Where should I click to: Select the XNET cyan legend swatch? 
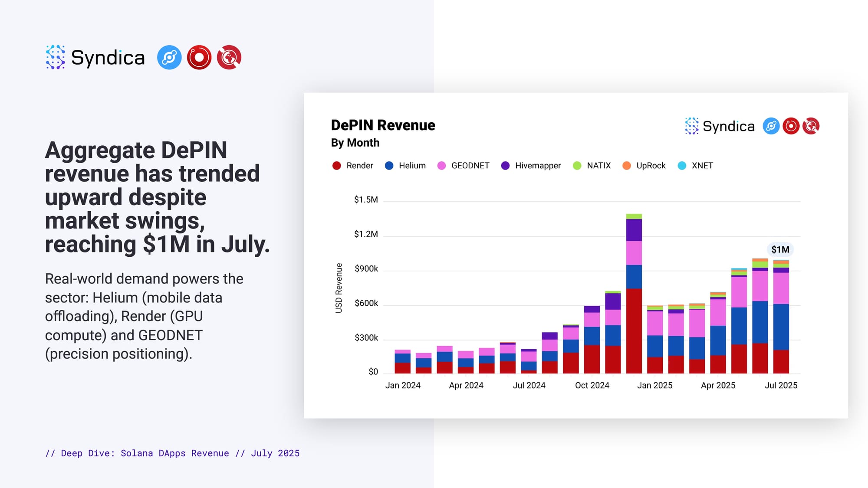pos(682,166)
